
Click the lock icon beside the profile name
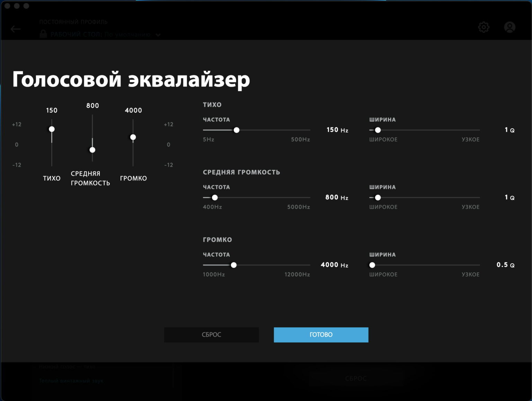click(43, 34)
